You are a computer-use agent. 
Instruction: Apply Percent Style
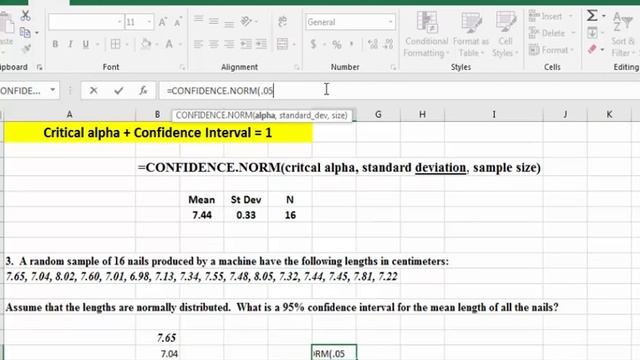[337, 44]
